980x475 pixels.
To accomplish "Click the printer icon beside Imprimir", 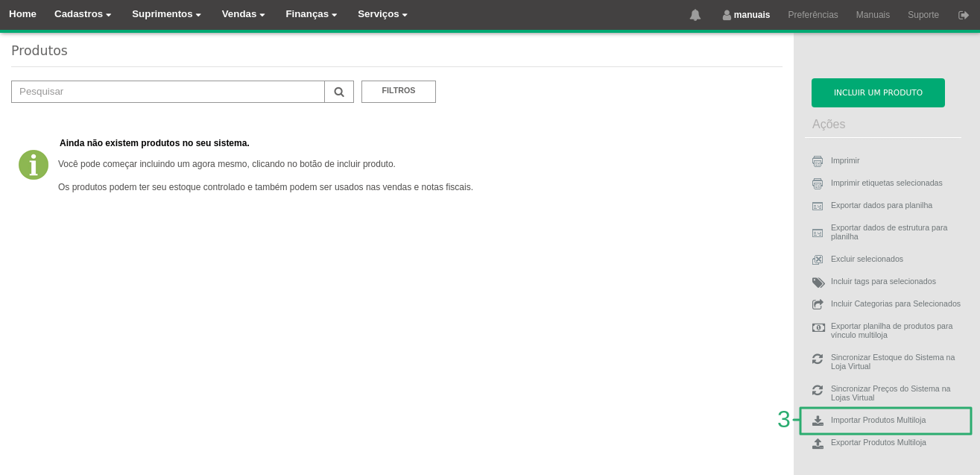I will (x=818, y=161).
